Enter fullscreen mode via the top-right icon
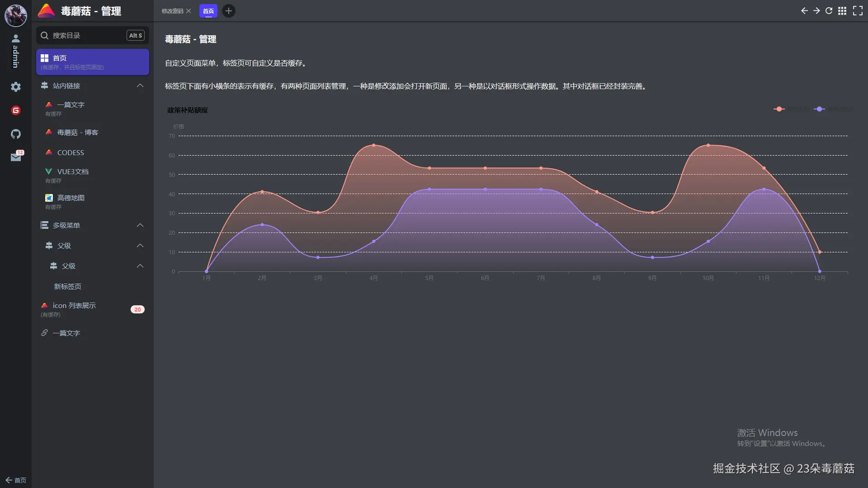 pyautogui.click(x=857, y=11)
